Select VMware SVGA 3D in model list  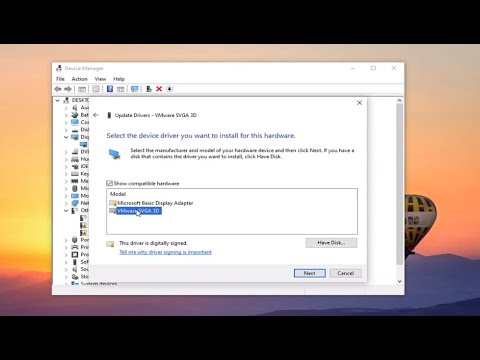click(x=139, y=211)
